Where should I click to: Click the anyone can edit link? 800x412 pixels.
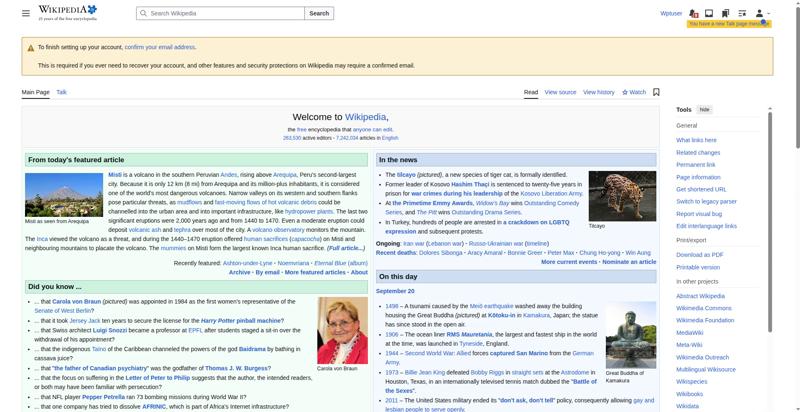tap(372, 130)
